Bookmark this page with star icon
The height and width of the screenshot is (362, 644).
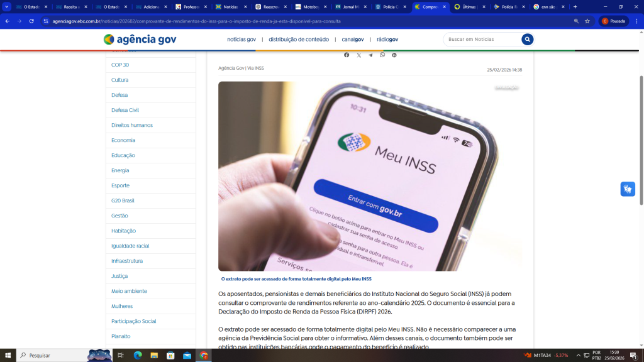pos(587,21)
